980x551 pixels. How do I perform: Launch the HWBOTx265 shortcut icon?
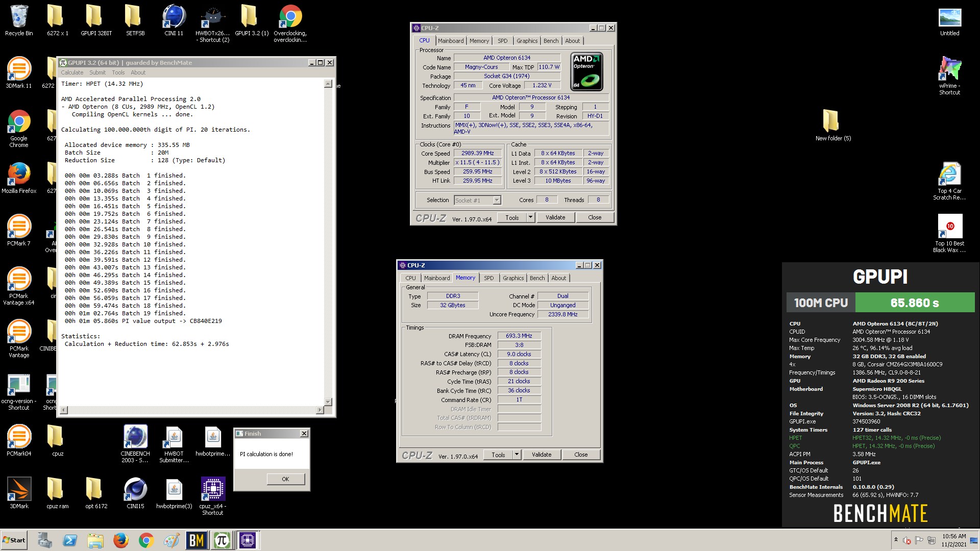point(212,23)
